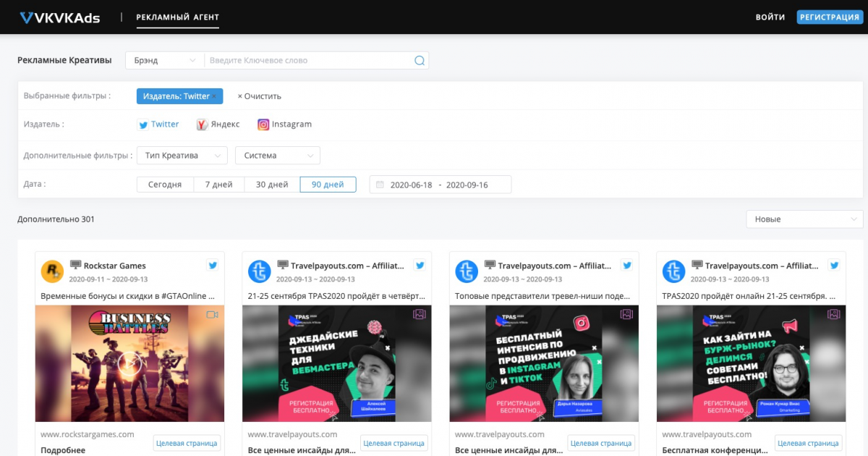Click desktop icon on 'TPAS2020 пройдёт онлайн' card
Image resolution: width=868 pixels, height=456 pixels.
click(697, 265)
